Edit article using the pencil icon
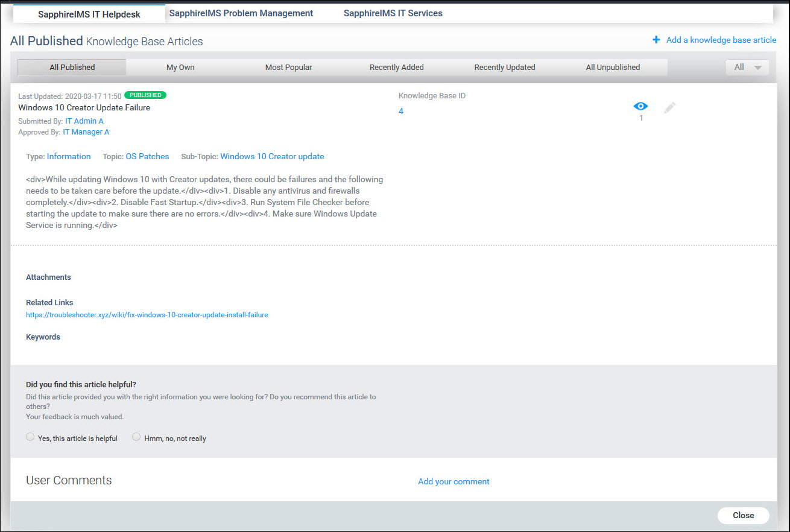790x532 pixels. pos(669,108)
